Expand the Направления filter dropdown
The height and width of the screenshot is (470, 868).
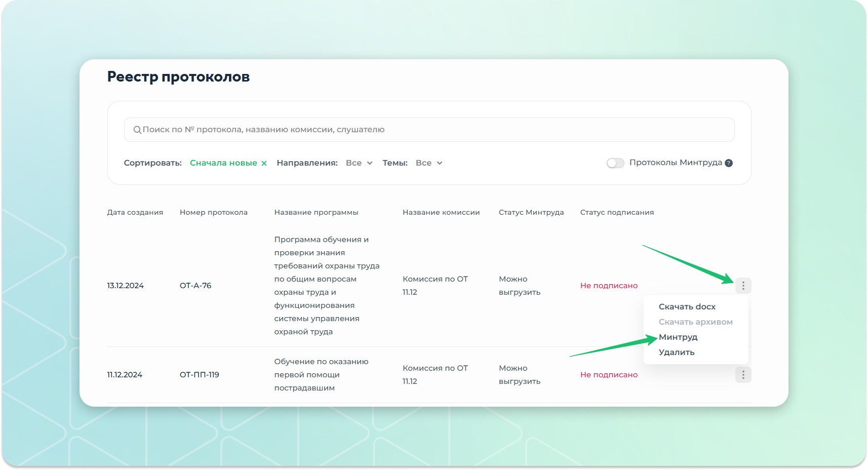[x=359, y=163]
